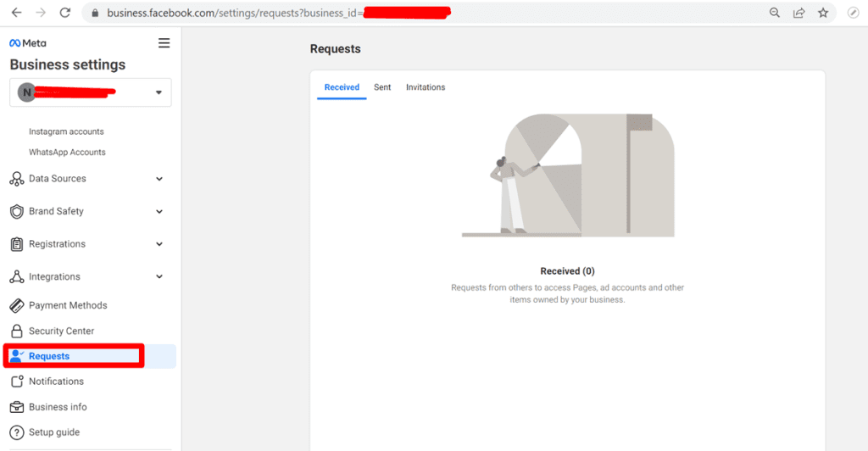Click the Integrations icon
The image size is (868, 451).
click(17, 276)
